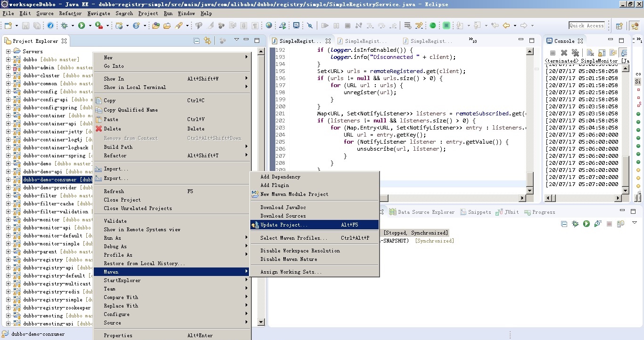Screen dimensions: 644x340
Task: Click the green circle toolbar icon
Action: pos(433,25)
